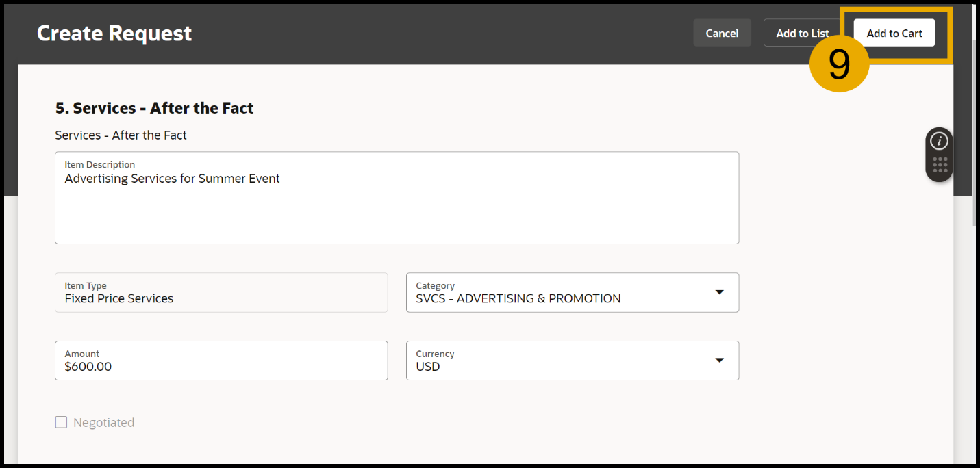This screenshot has width=980, height=468.
Task: Click into the Item Description text area
Action: coord(397,212)
